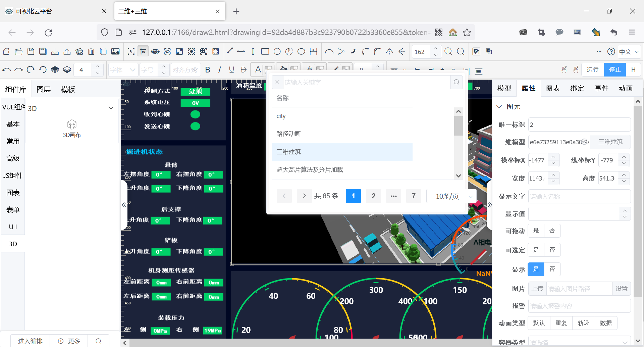Choose 重复 animation type
The height and width of the screenshot is (347, 644).
pos(561,323)
